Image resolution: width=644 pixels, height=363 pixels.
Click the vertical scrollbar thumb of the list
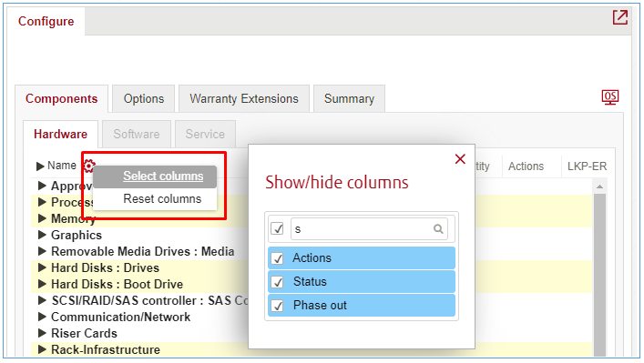coord(599,275)
